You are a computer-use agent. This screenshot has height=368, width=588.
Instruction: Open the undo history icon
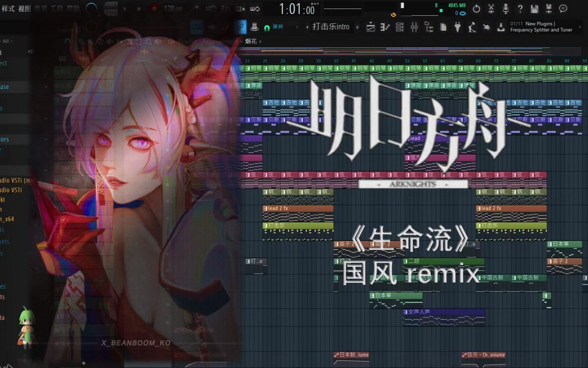(476, 9)
